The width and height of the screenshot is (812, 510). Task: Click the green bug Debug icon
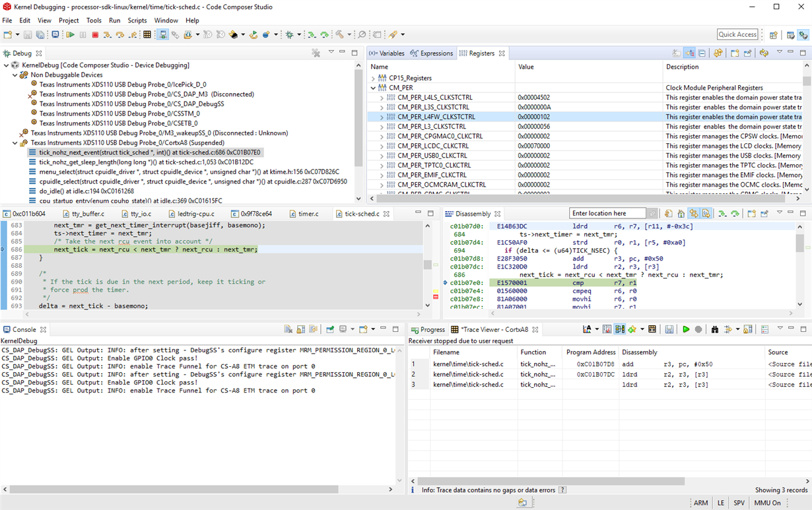[289, 34]
